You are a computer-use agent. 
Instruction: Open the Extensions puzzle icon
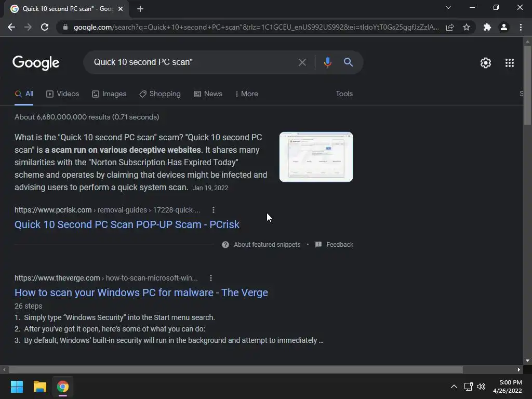487,27
